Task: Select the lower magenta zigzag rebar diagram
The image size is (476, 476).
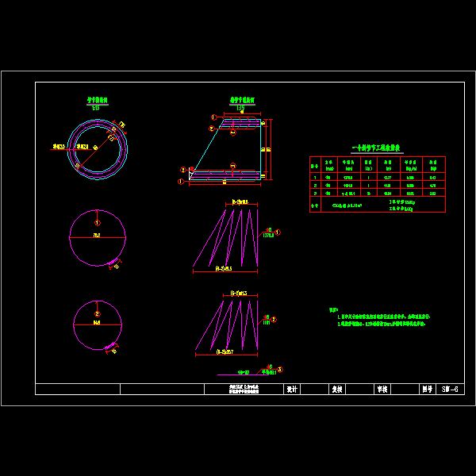Action: coord(228,324)
